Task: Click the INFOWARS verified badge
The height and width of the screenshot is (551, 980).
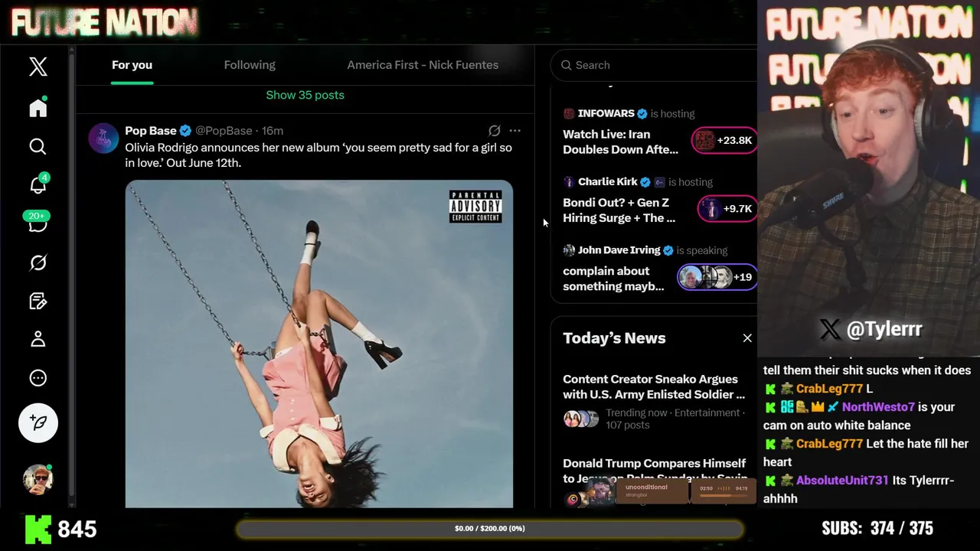Action: point(642,113)
